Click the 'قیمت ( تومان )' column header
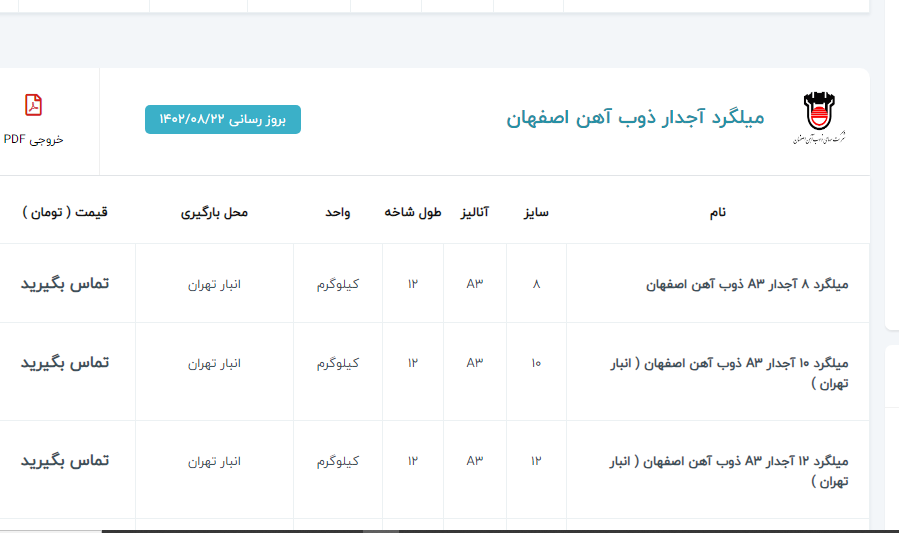Screen dimensions: 899x533 point(65,212)
